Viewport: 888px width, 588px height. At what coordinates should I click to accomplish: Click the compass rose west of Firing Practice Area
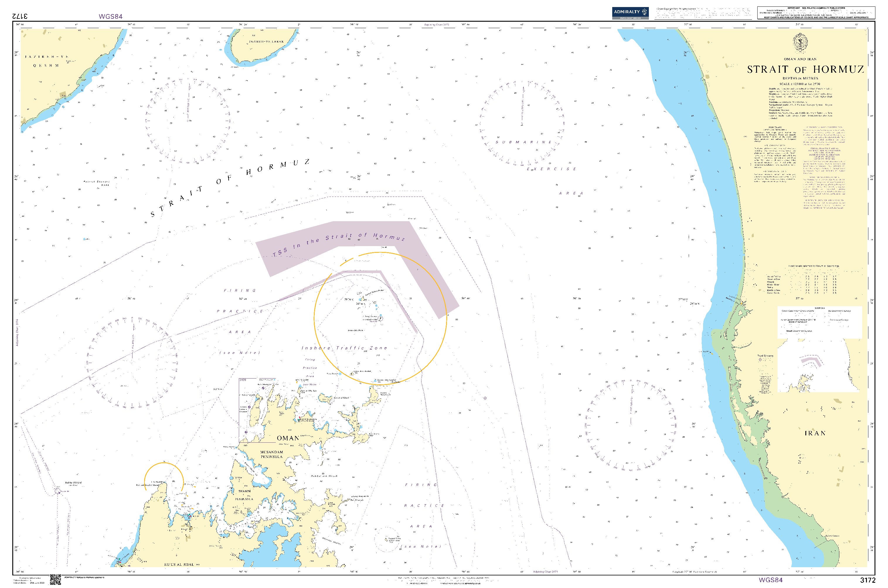pyautogui.click(x=132, y=363)
